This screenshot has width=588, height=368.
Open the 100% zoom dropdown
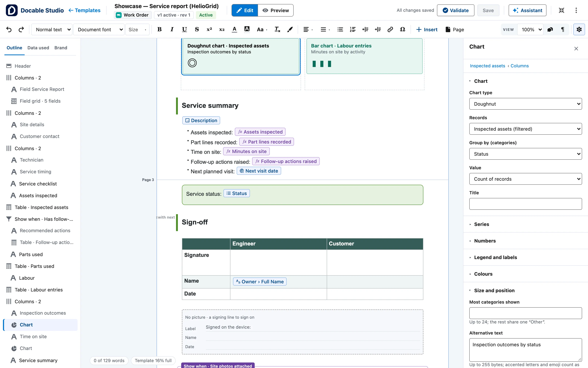tap(530, 29)
